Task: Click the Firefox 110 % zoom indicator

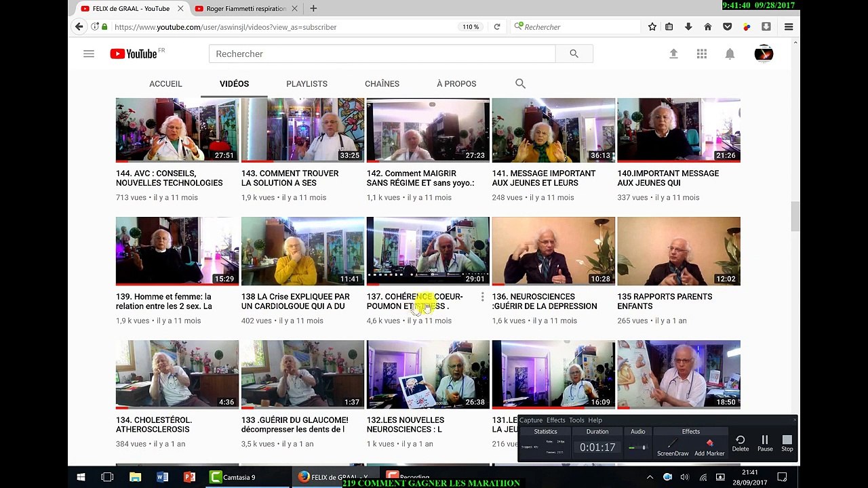Action: coord(471,26)
